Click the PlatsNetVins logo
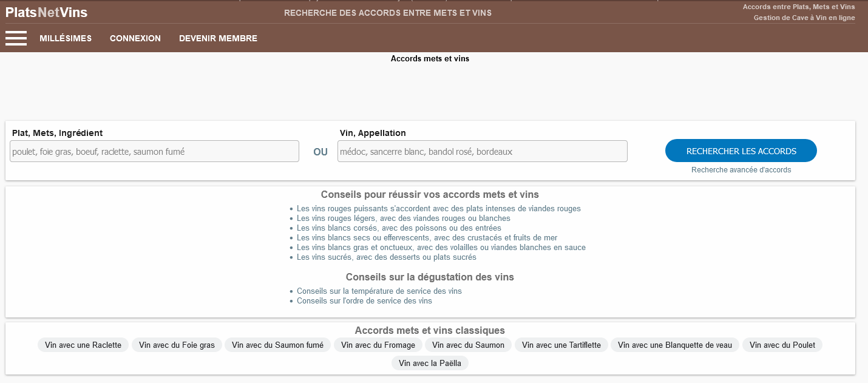This screenshot has height=383, width=868. (x=46, y=12)
